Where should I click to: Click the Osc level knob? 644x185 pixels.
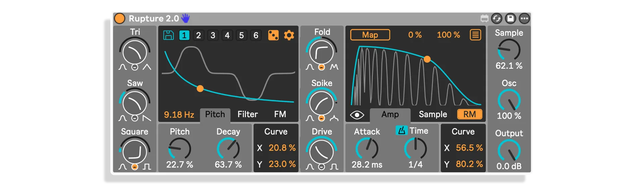pos(509,100)
